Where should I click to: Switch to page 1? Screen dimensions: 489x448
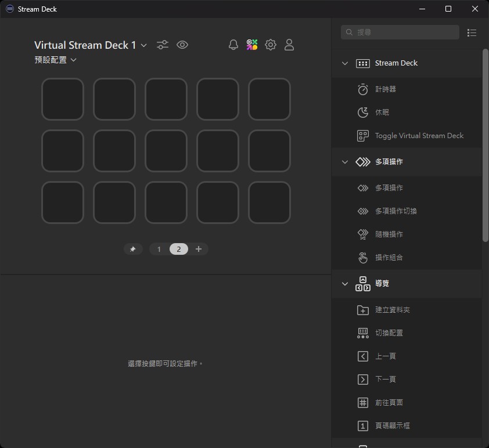(159, 249)
